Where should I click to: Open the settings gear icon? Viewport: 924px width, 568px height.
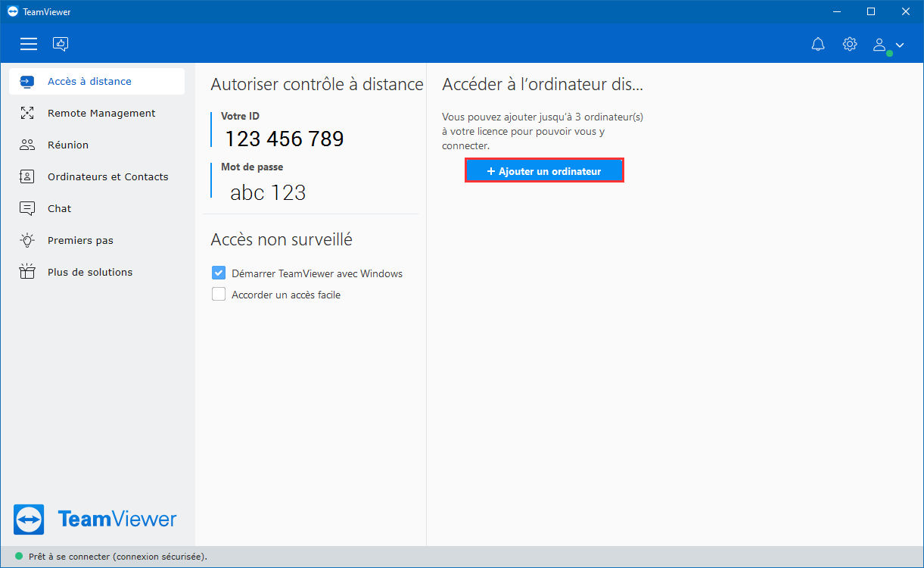pyautogui.click(x=850, y=44)
